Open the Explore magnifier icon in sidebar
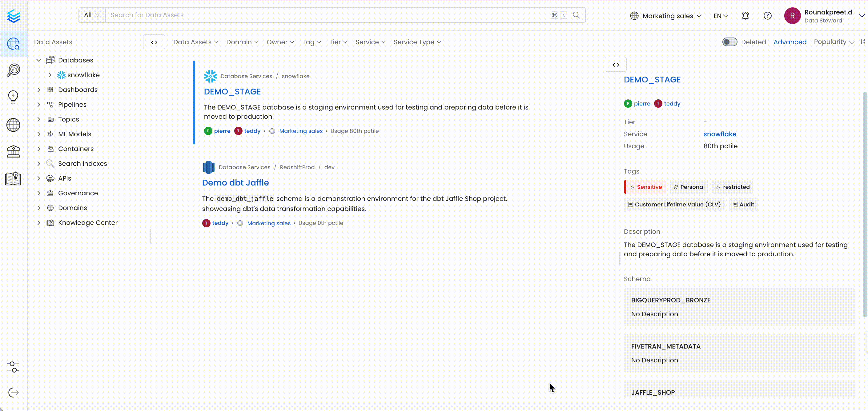 (x=13, y=44)
